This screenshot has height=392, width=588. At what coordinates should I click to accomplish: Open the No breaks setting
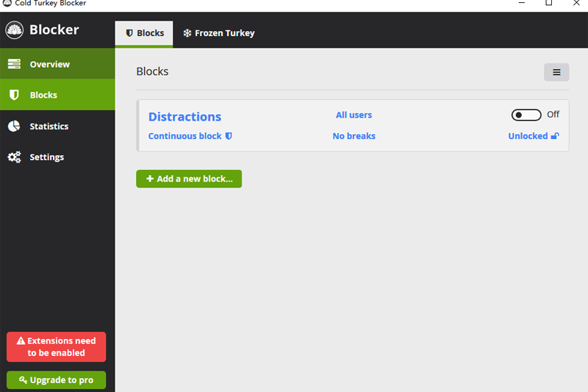(354, 136)
